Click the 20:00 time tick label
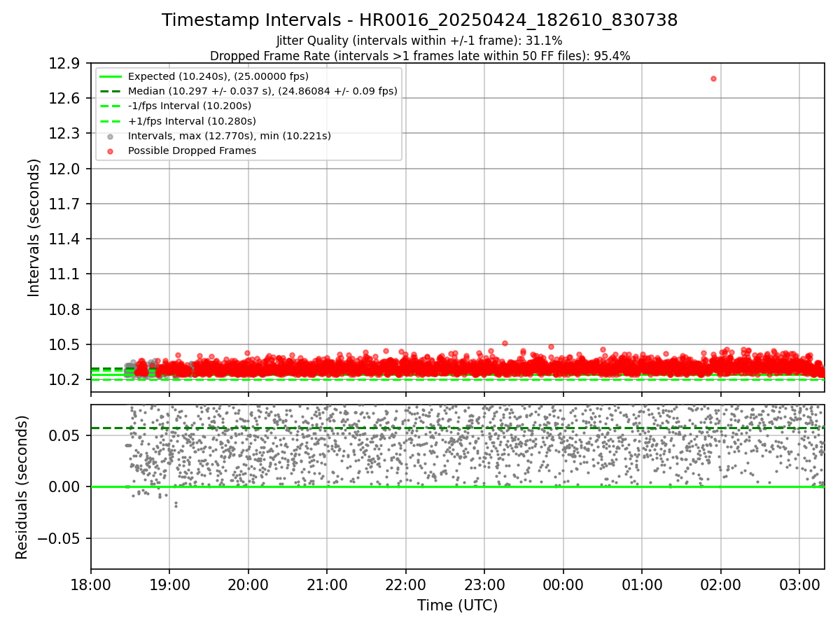This screenshot has height=630, width=840. click(x=248, y=584)
